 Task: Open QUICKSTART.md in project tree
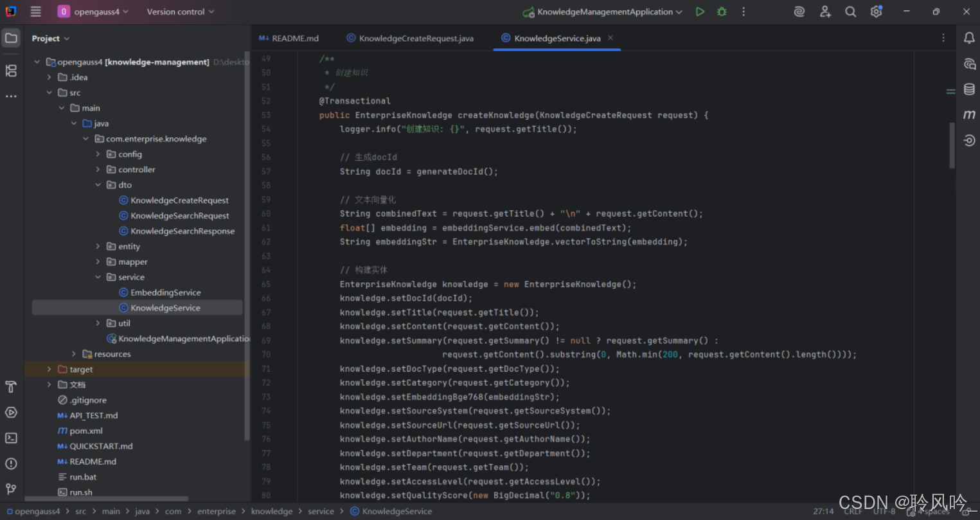tap(94, 447)
